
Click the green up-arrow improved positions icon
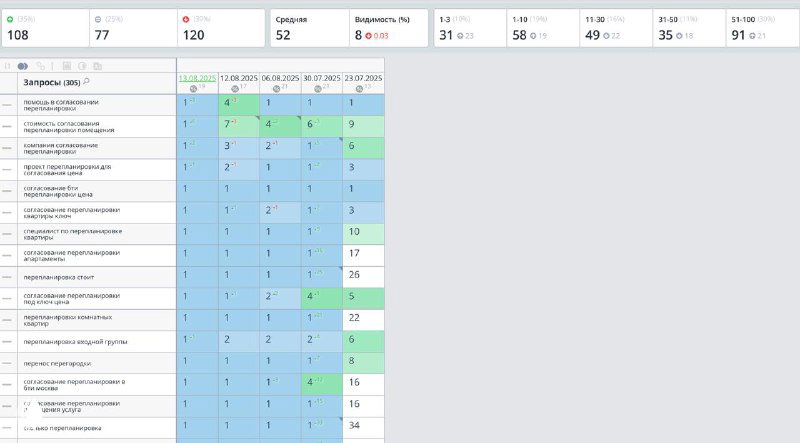pyautogui.click(x=10, y=19)
